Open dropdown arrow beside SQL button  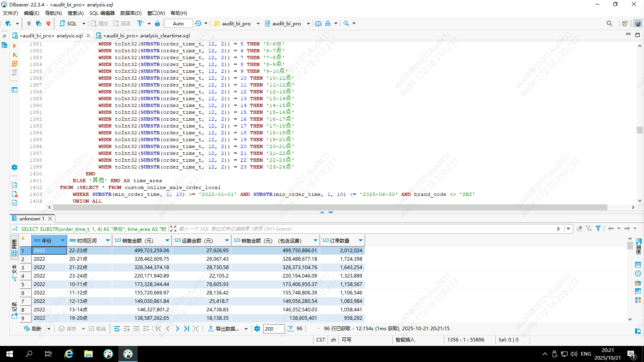click(84, 23)
